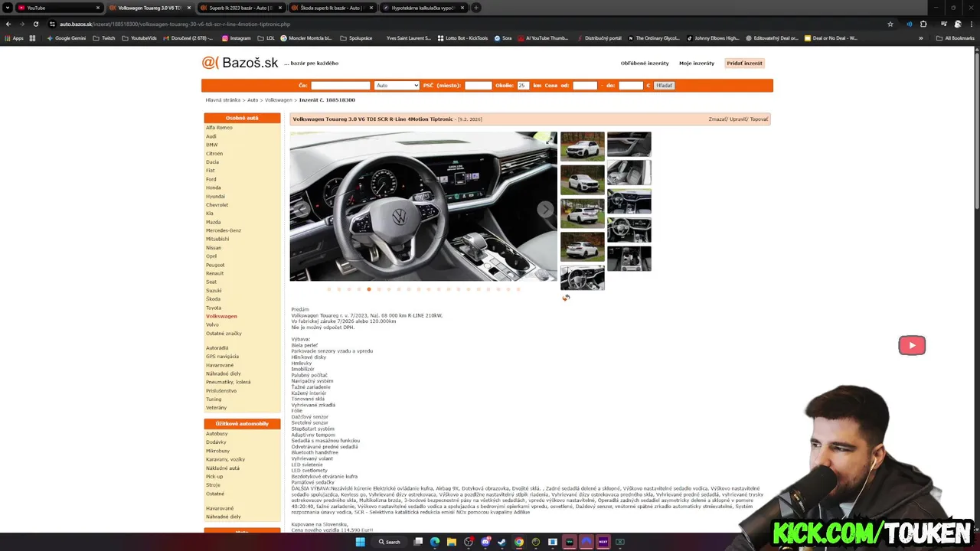Click the taskbar Search box
Viewport: 980px width, 551px height.
tap(389, 542)
